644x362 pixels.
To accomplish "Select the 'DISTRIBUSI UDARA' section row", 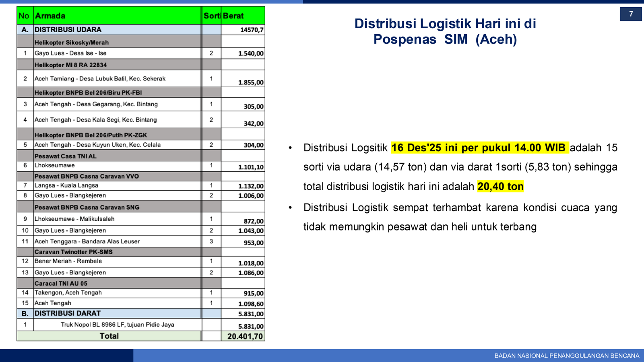I will point(68,30).
